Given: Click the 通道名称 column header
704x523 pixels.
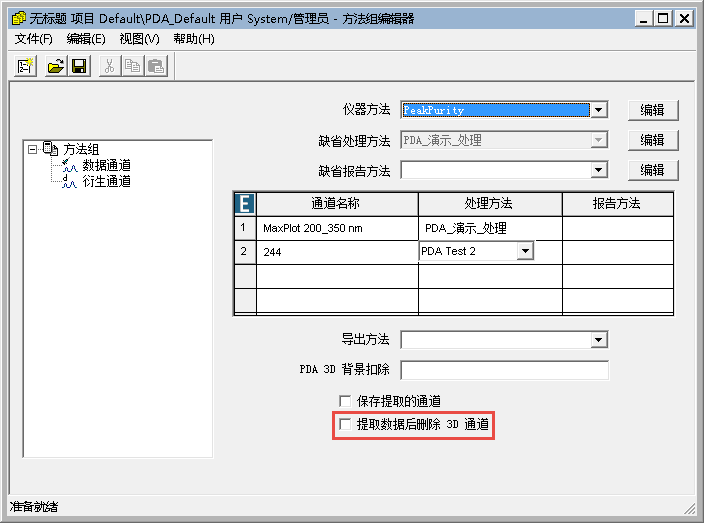Looking at the screenshot, I should (x=337, y=204).
